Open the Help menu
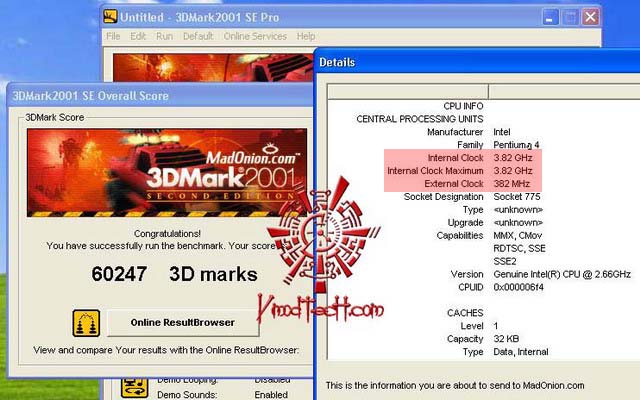Image resolution: width=640 pixels, height=400 pixels. coord(306,36)
